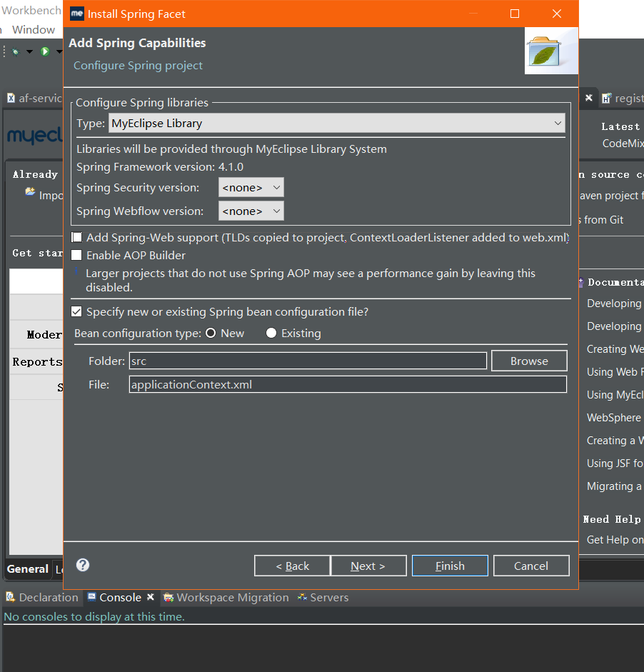This screenshot has width=644, height=672.
Task: Click the regist tab file icon
Action: point(606,98)
